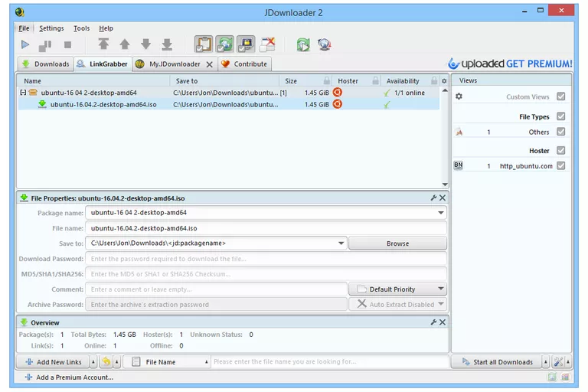Select the ubuntu-16.04.2-desktop-amd64.iso file row

click(228, 104)
